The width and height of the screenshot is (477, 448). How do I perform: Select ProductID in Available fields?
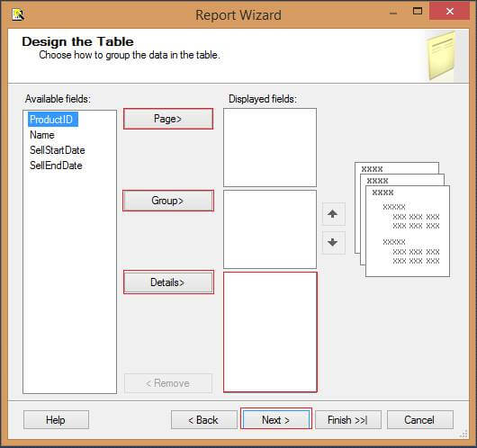(52, 120)
